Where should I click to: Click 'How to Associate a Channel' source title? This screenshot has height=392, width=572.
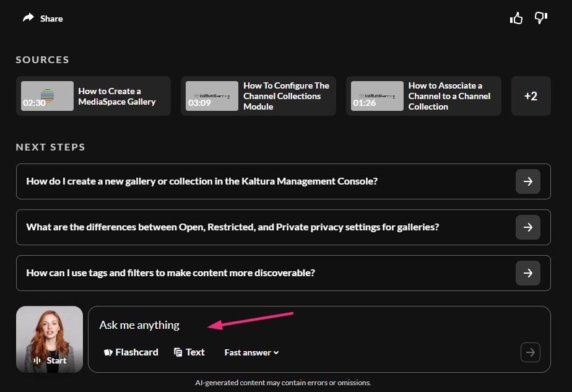[449, 96]
